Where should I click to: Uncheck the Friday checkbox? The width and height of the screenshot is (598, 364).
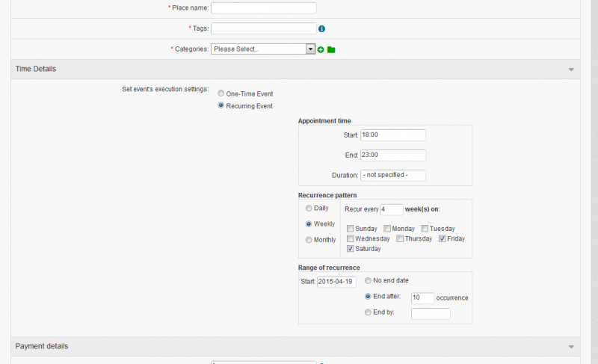coord(443,239)
